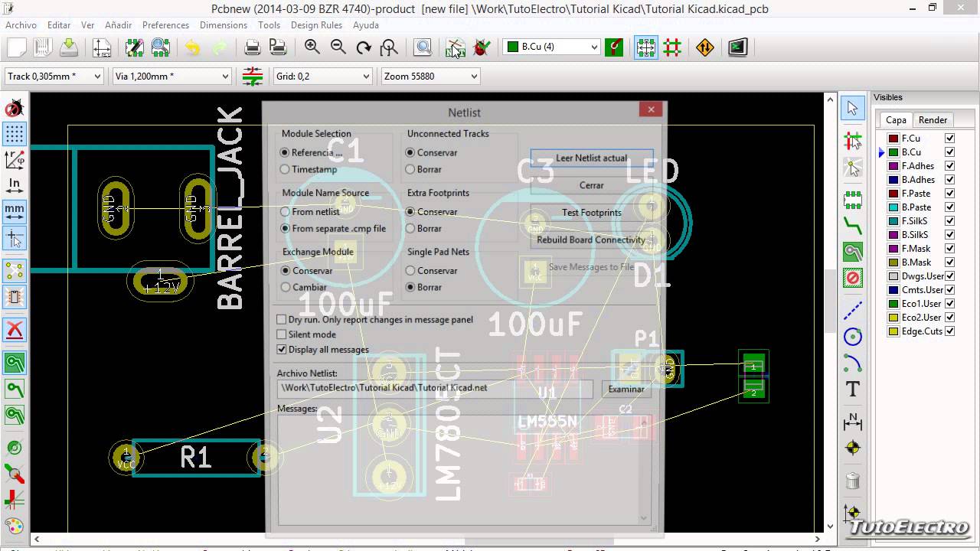Image resolution: width=980 pixels, height=551 pixels.
Task: Select the Add filled zones tool
Action: 853,252
